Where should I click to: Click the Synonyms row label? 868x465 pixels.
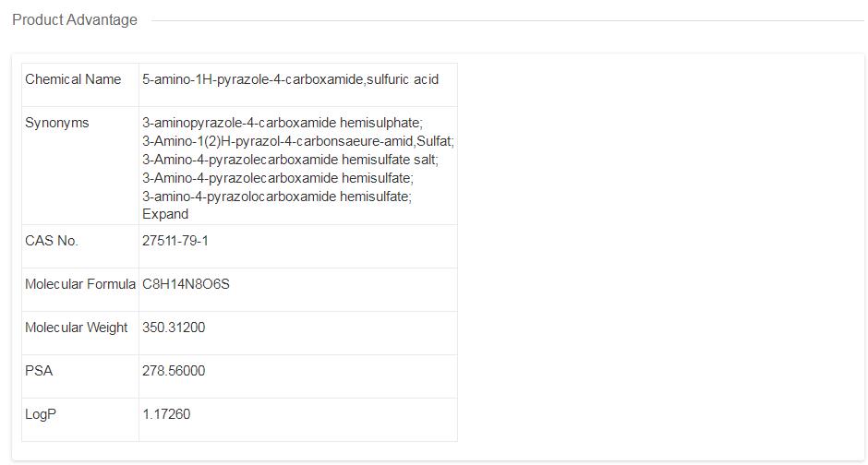(x=57, y=123)
